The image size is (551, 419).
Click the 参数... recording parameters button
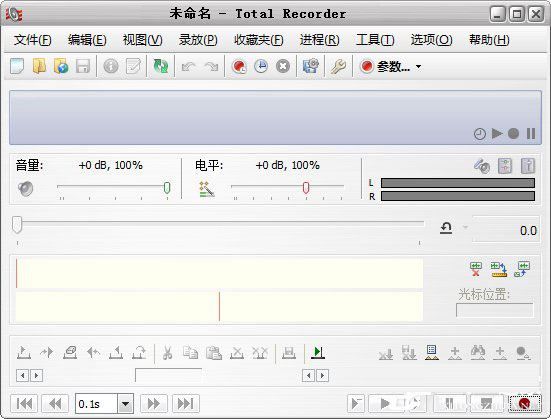385,66
